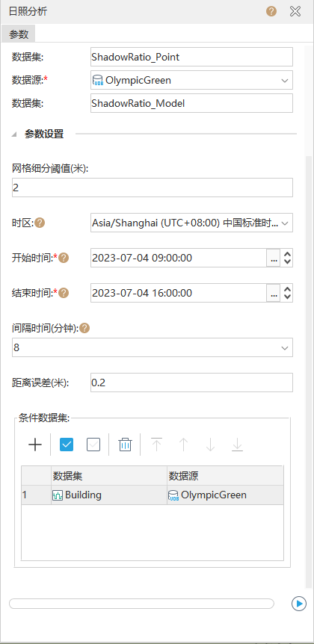This screenshot has width=314, height=644.
Task: Click help icon next to 开始时间
Action: 64,258
